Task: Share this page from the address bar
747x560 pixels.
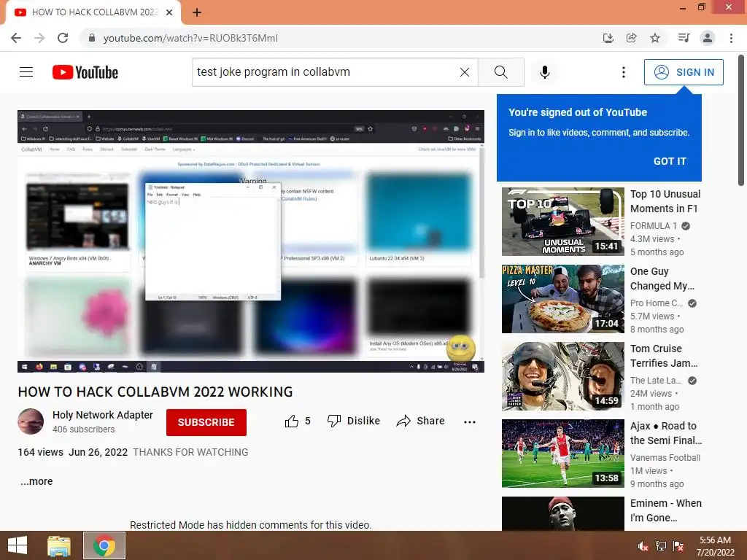Action: point(632,38)
